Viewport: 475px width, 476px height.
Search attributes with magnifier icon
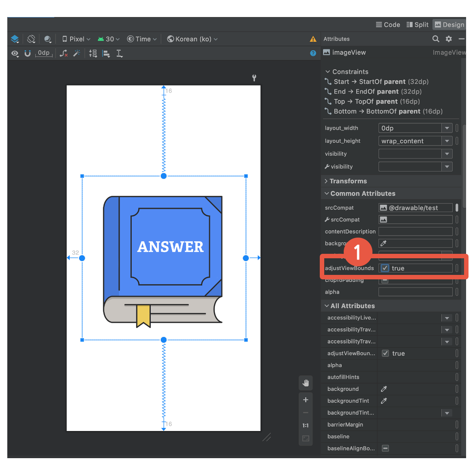click(436, 39)
